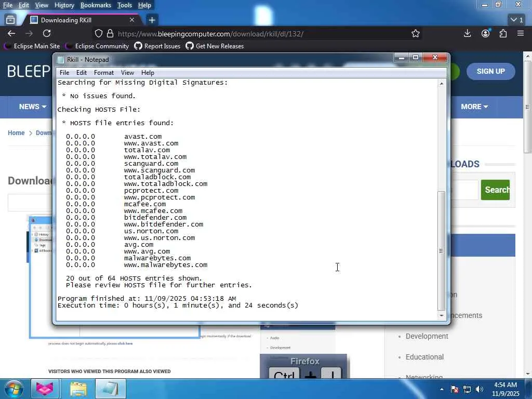532x399 pixels.
Task: Open Firefox File menu
Action: (x=7, y=5)
